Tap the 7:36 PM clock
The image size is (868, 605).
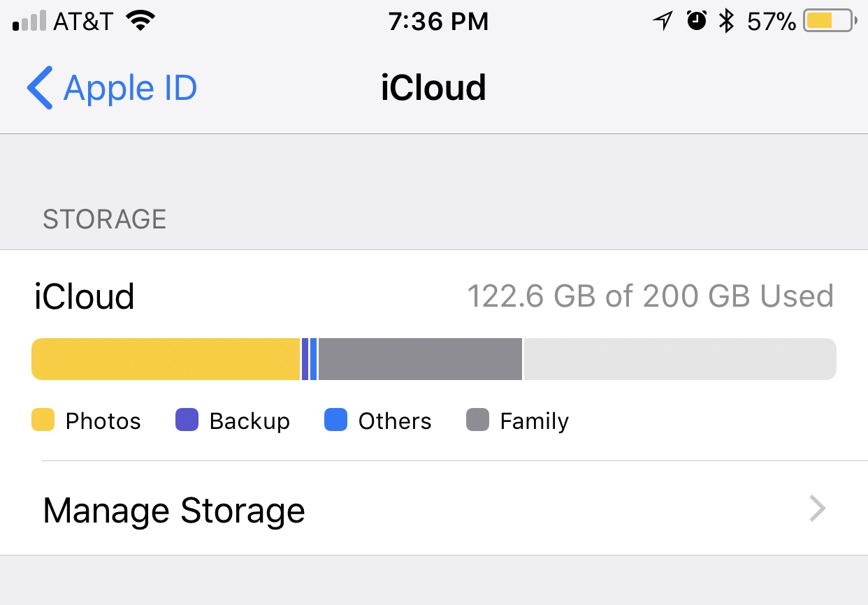click(438, 22)
